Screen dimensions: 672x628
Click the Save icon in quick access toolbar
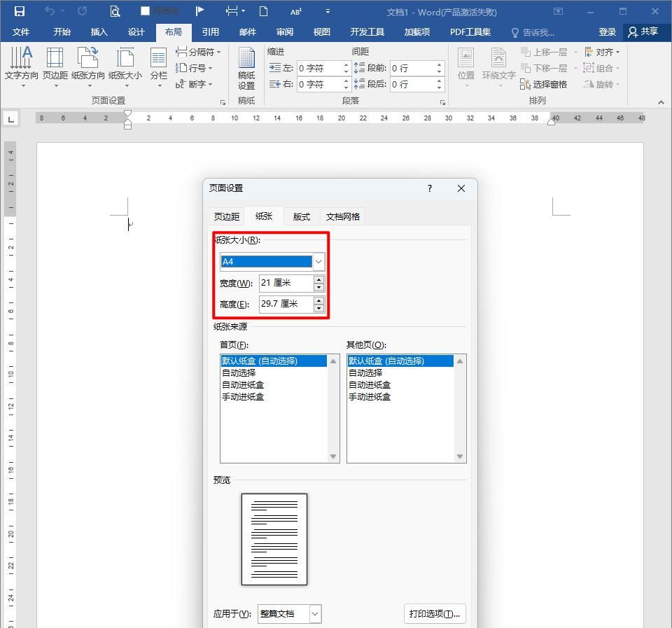click(x=20, y=11)
